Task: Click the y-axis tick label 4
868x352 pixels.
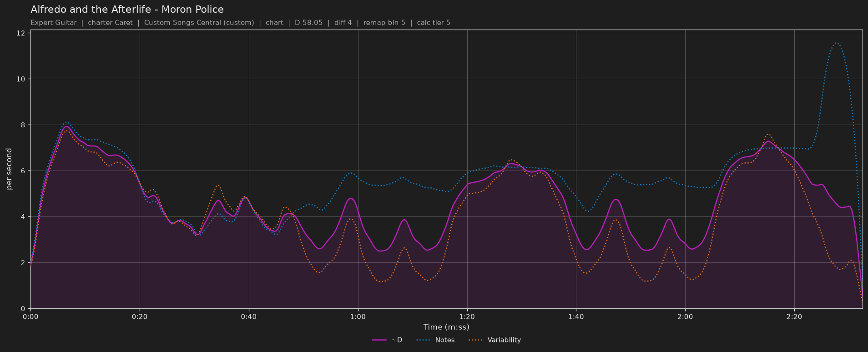Action: (x=23, y=217)
